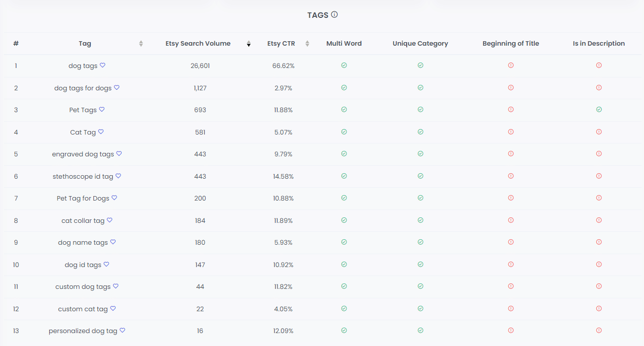Screen dimensions: 644x346
Task: Favorite 'personalized dog tag' heart icon
Action: (x=123, y=330)
